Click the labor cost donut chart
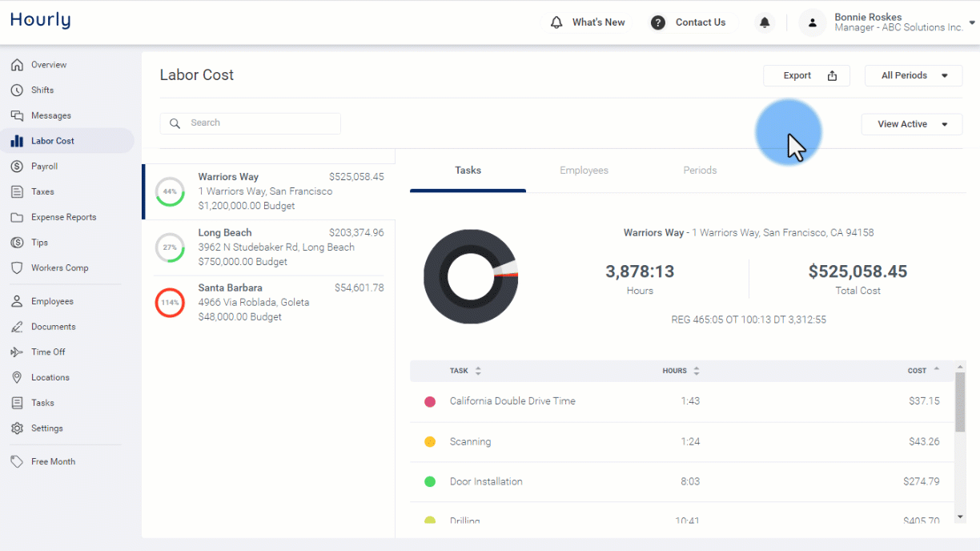This screenshot has width=980, height=551. (470, 276)
